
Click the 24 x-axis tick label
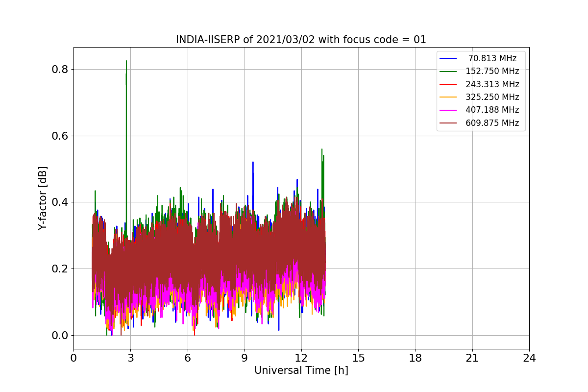(529, 358)
